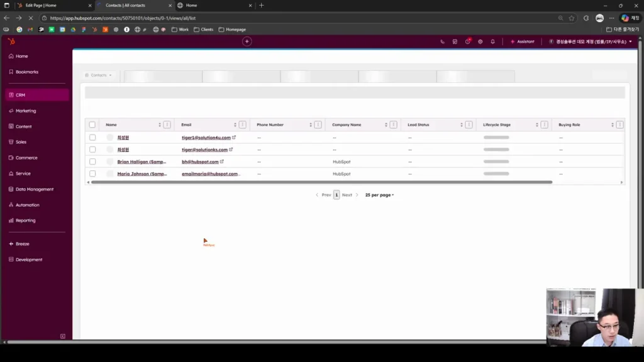Sort by Company Name column arrows
This screenshot has width=644, height=362.
(x=386, y=125)
